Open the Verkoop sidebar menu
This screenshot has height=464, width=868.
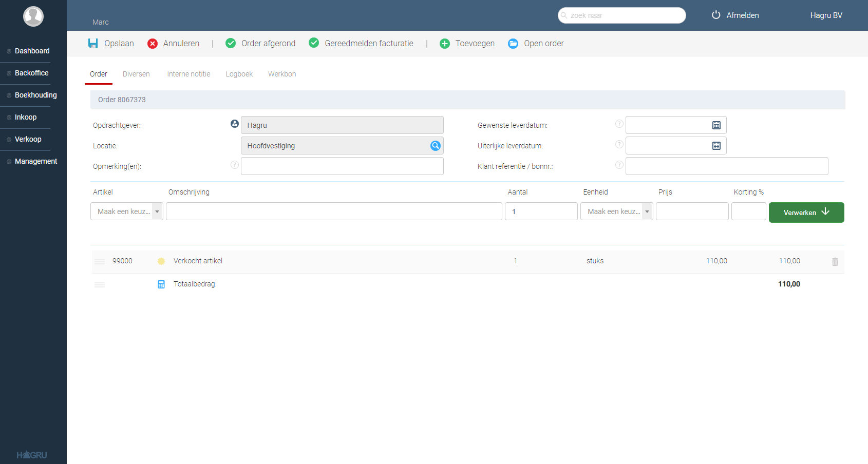[28, 139]
